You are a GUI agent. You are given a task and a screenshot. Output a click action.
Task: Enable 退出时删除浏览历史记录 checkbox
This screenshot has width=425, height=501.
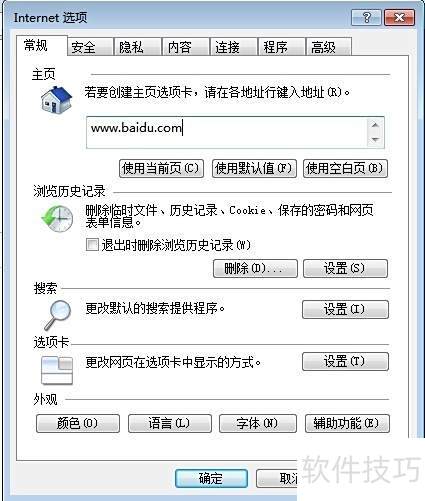coord(92,244)
